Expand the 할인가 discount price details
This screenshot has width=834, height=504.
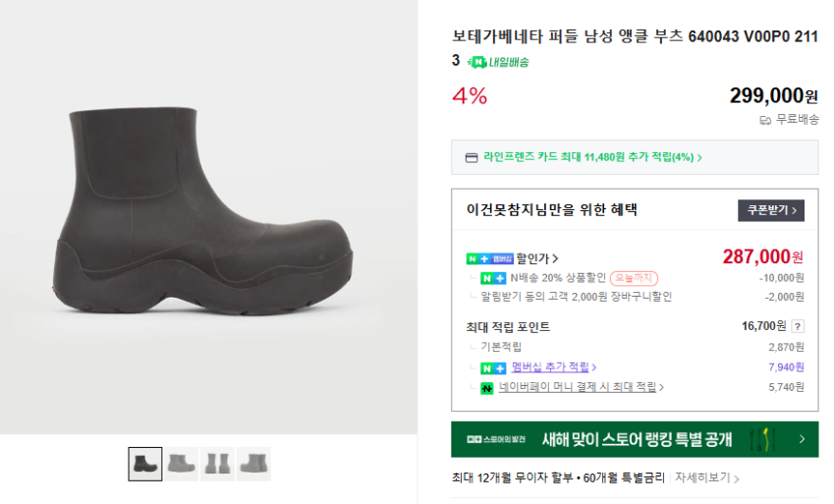(537, 258)
